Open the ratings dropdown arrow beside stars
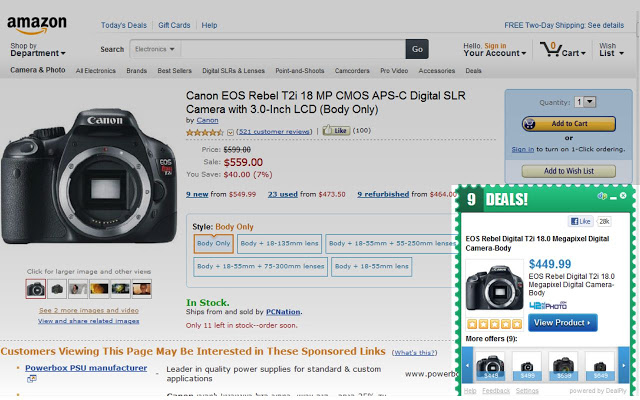640x400 pixels. (230, 132)
